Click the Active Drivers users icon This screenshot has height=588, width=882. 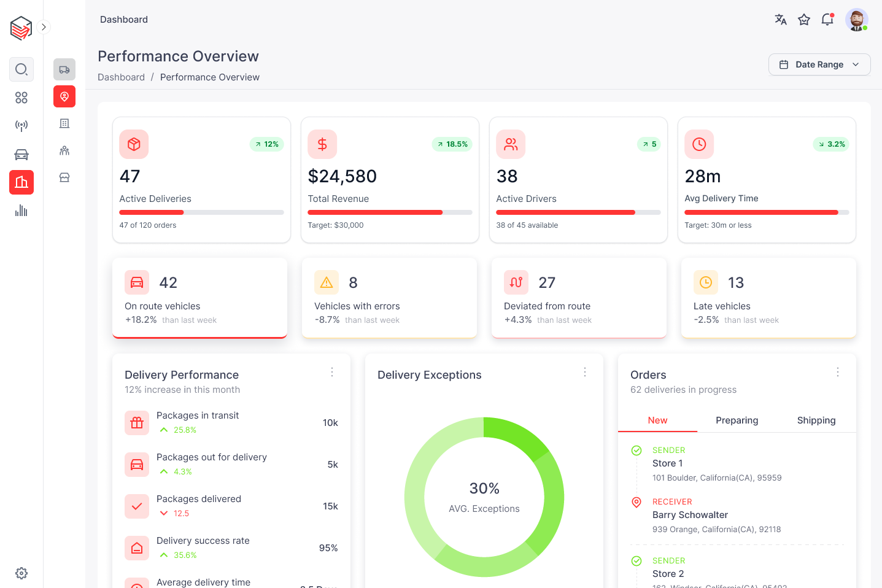(511, 144)
